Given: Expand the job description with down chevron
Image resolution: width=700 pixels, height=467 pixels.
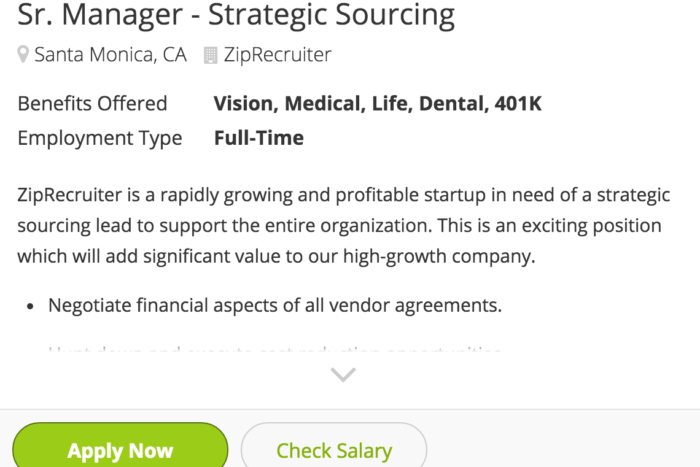Looking at the screenshot, I should pos(343,375).
